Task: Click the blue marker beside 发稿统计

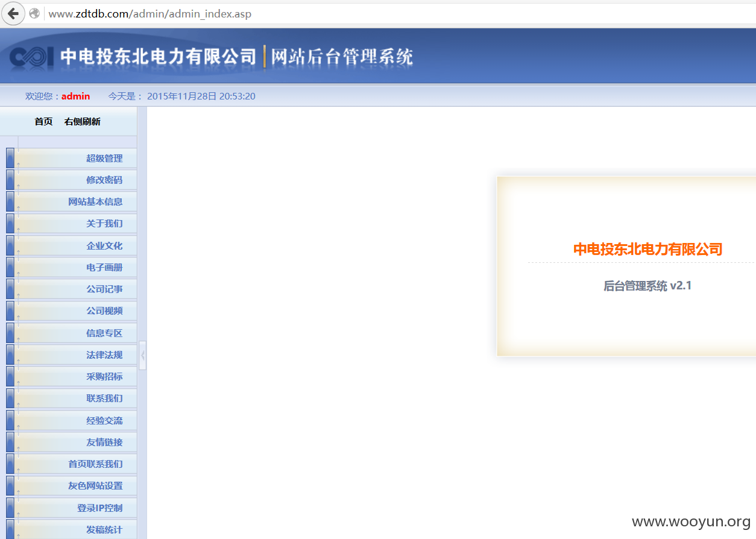Action: click(10, 529)
